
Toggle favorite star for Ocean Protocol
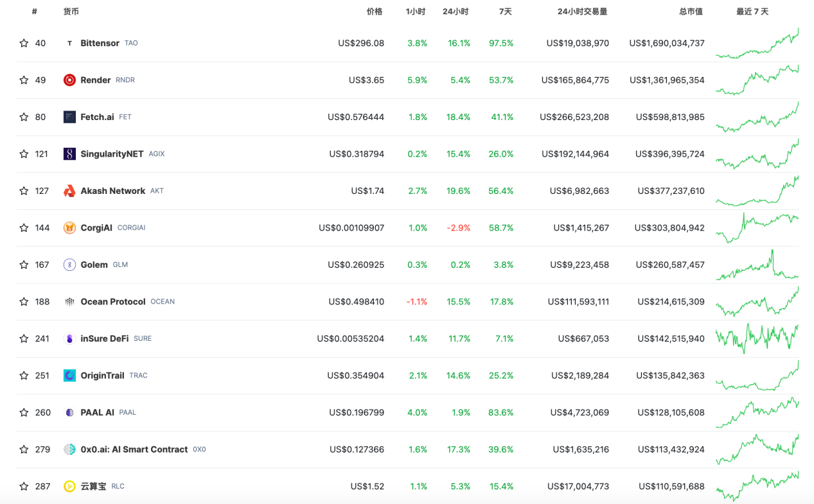[x=24, y=302]
